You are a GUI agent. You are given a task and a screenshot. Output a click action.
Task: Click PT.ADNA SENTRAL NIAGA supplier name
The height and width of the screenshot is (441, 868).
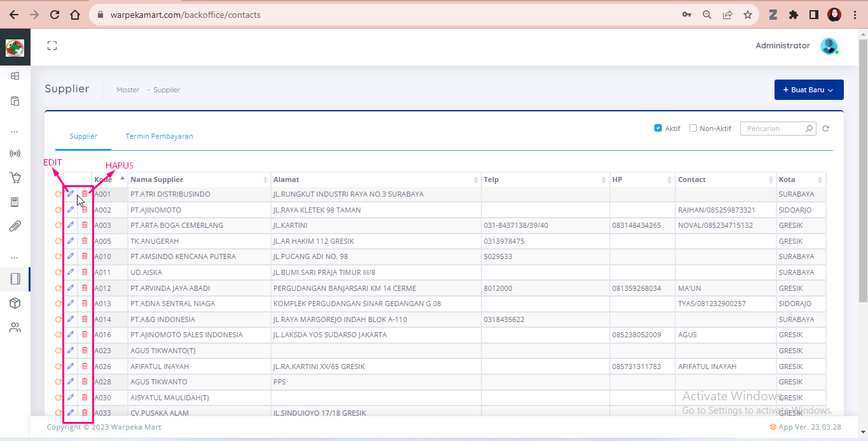pyautogui.click(x=173, y=304)
